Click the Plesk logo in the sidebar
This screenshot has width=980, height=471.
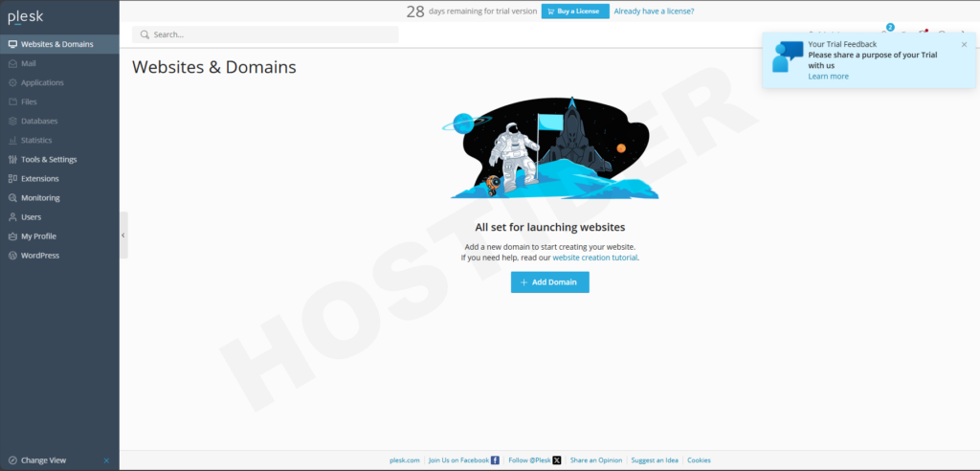click(x=26, y=16)
